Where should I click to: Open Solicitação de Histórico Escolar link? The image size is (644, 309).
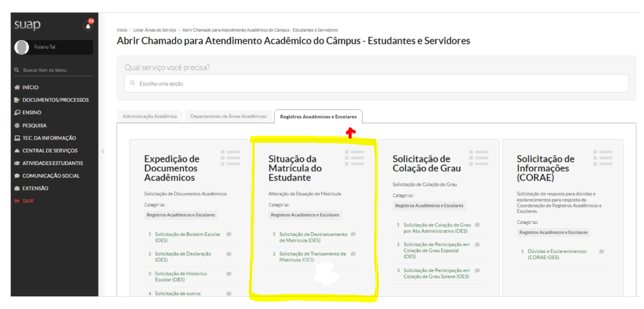point(181,276)
